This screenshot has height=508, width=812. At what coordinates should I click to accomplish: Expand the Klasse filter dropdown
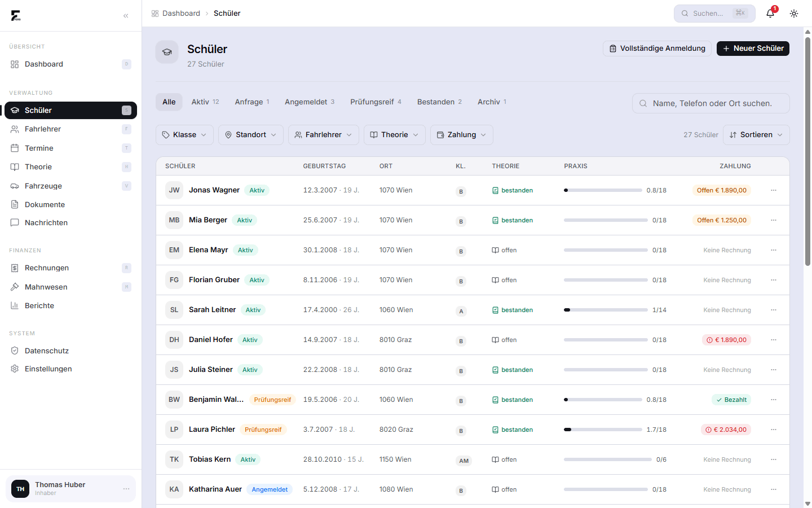tap(184, 135)
